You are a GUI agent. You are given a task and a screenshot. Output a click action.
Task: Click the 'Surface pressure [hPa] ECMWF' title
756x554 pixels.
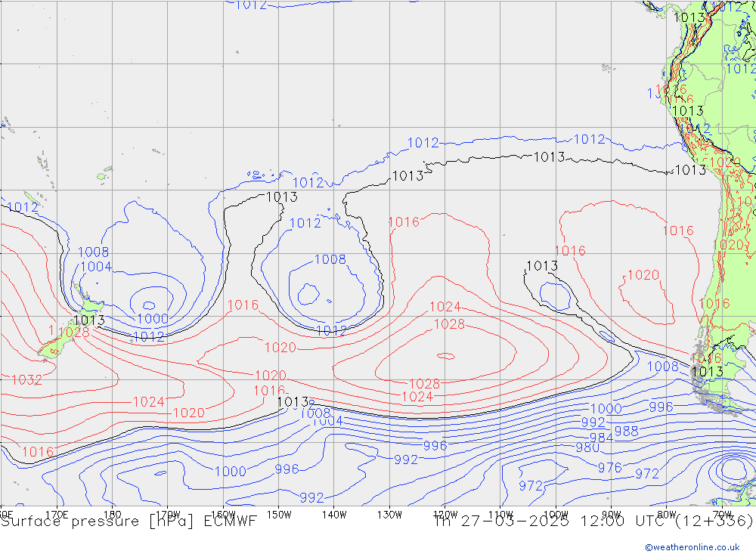coord(129,521)
